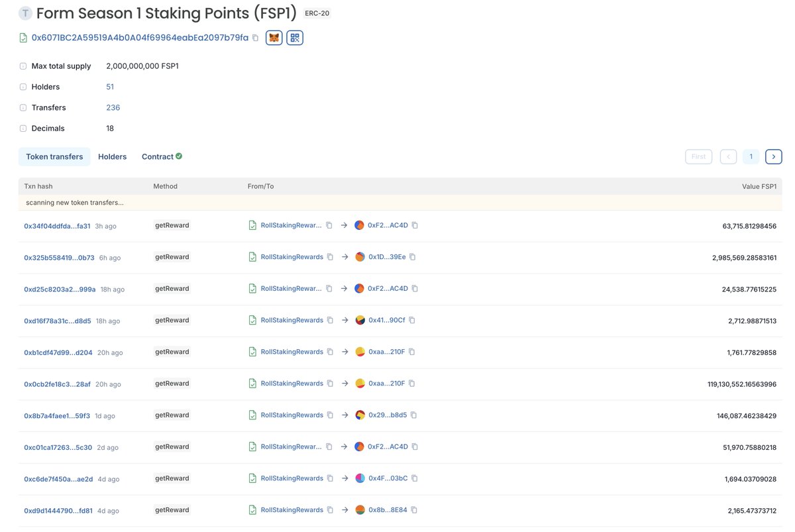Open recipient address 0x1D...39Ee
Viewport: 795px width, 532px height.
(387, 257)
